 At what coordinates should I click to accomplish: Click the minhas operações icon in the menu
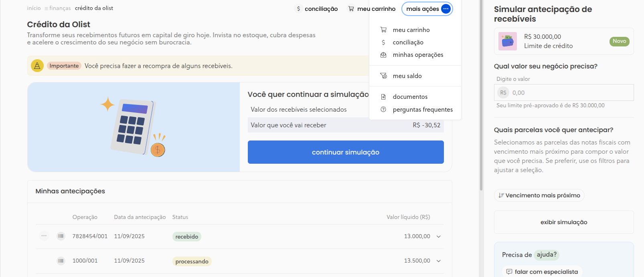click(383, 55)
